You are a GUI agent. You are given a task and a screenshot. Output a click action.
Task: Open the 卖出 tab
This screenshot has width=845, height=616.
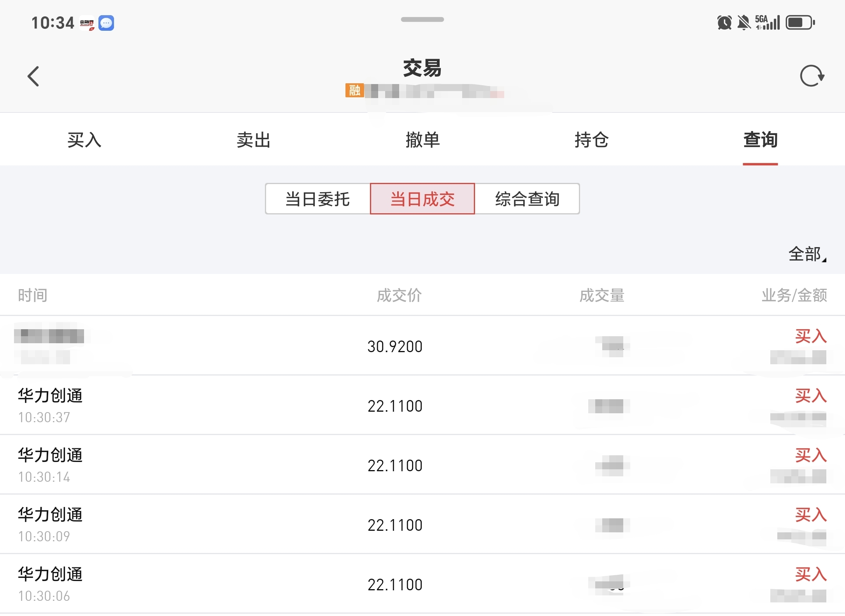pyautogui.click(x=253, y=140)
